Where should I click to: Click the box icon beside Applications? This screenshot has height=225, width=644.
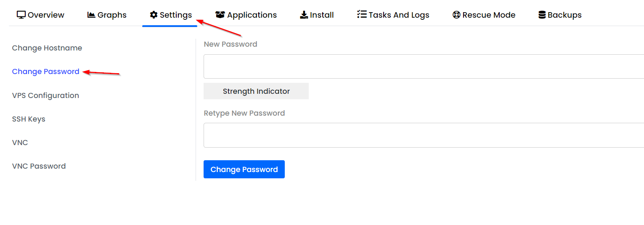pyautogui.click(x=220, y=15)
